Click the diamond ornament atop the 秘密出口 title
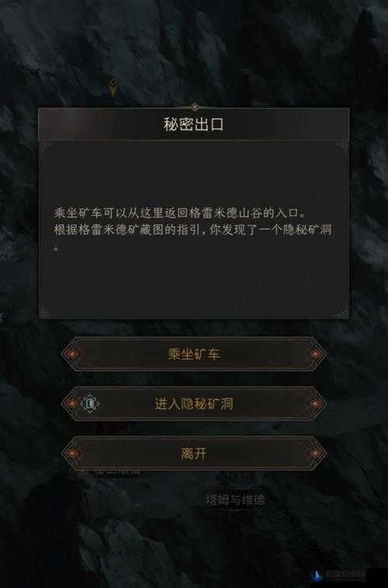Image resolution: width=388 pixels, height=588 pixels. point(194,107)
